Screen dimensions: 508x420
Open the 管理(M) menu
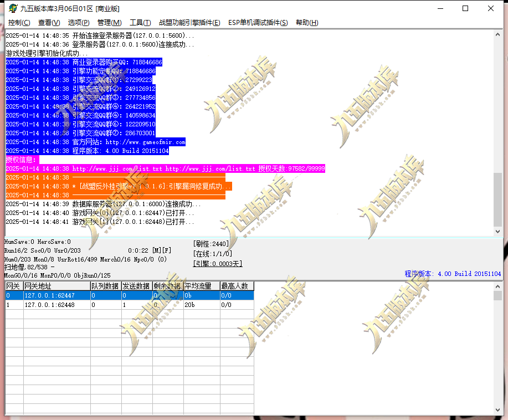pos(110,23)
